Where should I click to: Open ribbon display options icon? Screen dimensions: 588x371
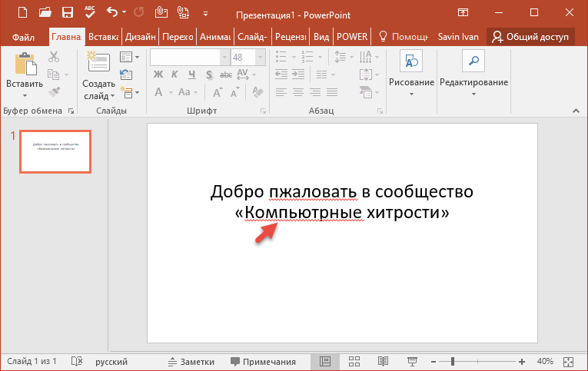click(x=463, y=13)
